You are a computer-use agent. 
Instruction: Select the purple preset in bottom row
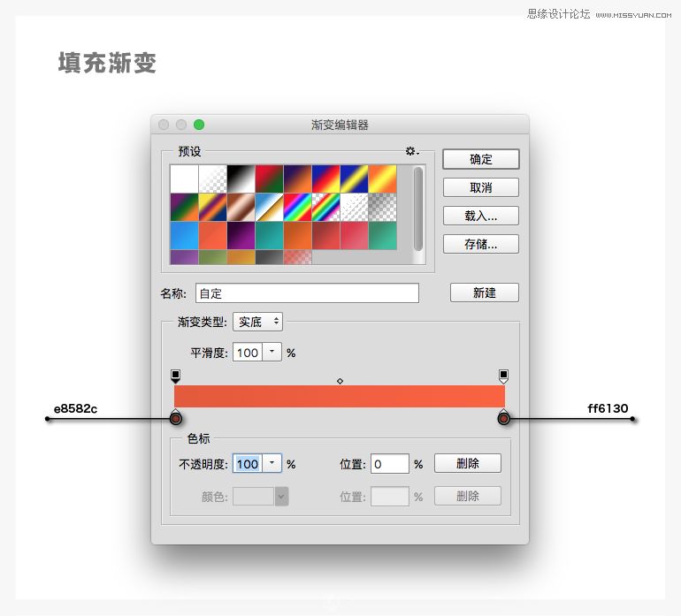pyautogui.click(x=185, y=257)
